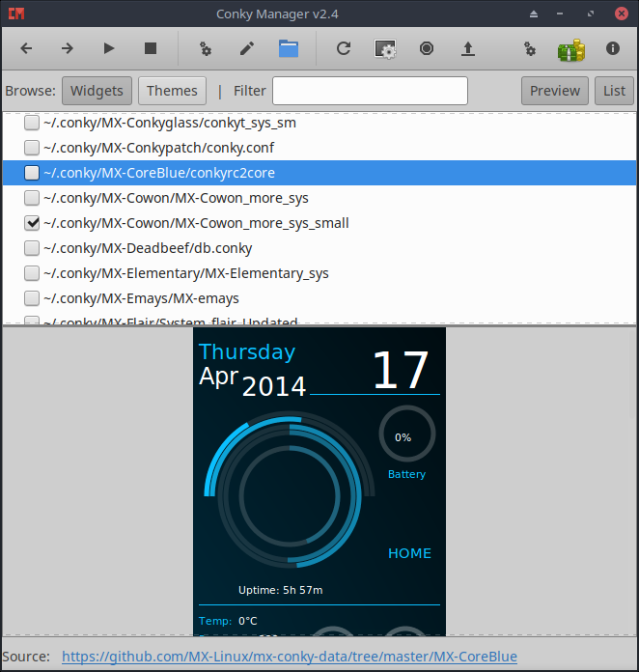Select ~/.conky/MX-Cowon/MX-Cowon_more_sys row text

coord(176,198)
